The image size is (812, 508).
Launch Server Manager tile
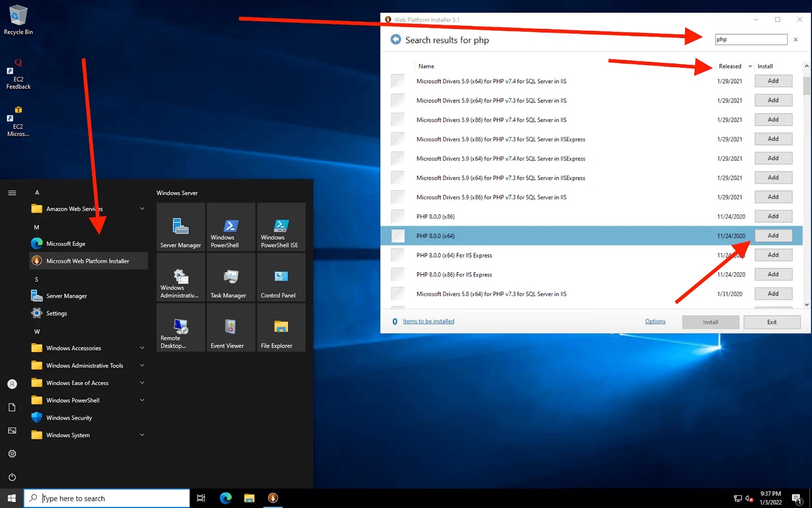(x=181, y=227)
